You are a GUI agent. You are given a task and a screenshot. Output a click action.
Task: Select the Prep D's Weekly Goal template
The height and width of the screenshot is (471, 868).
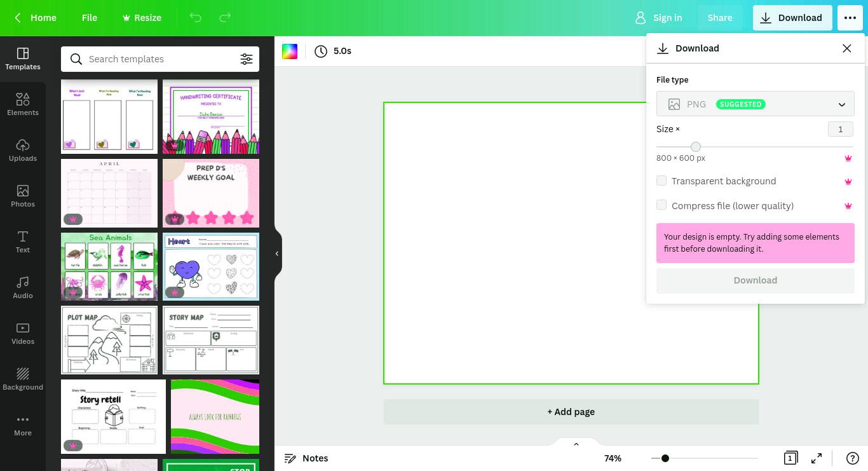click(x=211, y=193)
